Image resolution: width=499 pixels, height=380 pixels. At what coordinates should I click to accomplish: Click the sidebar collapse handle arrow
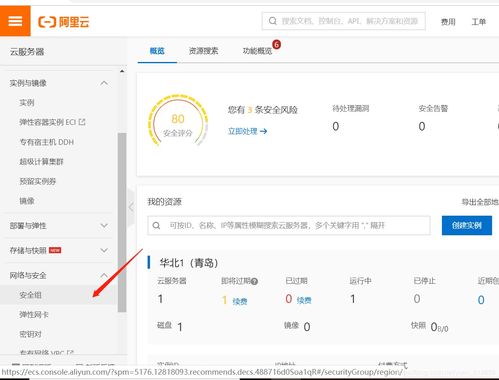tap(131, 207)
